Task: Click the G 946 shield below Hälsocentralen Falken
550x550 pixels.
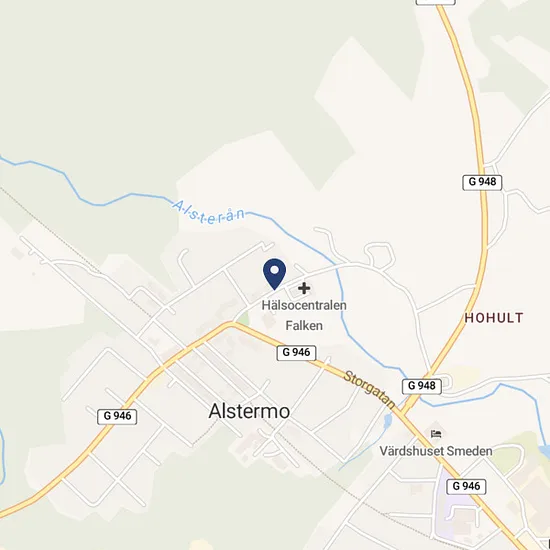Action: coord(296,353)
